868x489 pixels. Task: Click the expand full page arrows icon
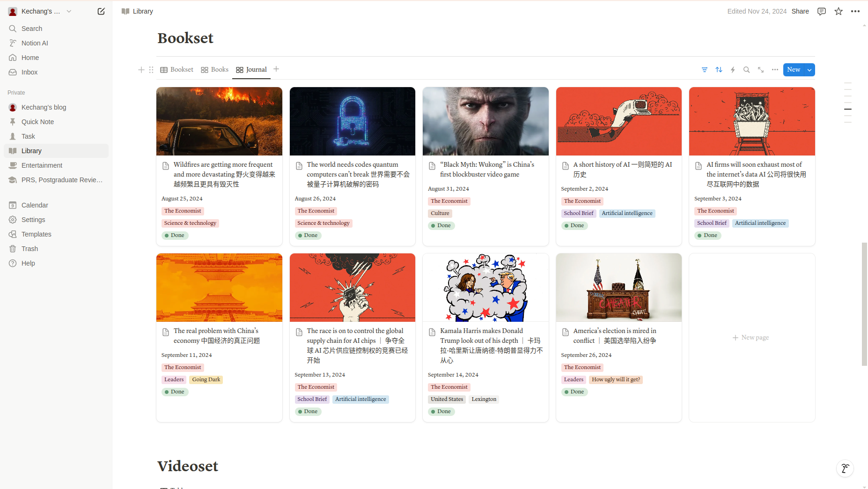[761, 70]
